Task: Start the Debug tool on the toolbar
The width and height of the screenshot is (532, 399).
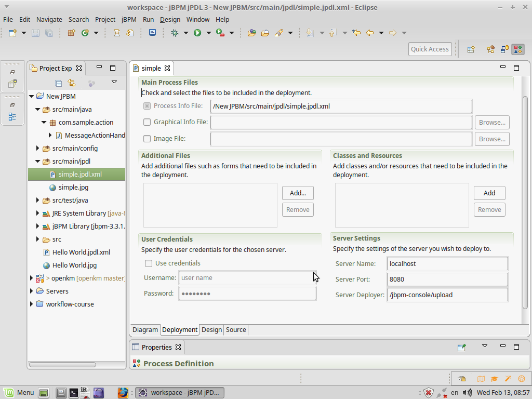Action: (176, 33)
